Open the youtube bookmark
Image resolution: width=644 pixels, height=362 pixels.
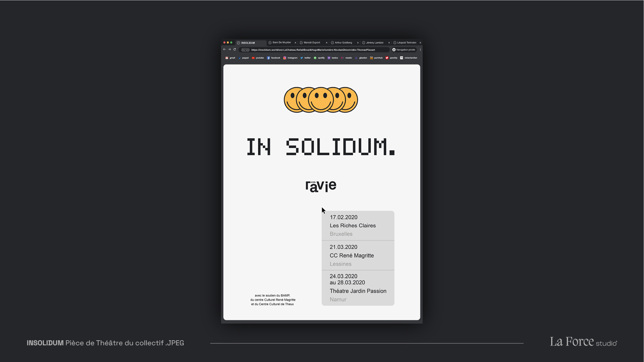point(258,58)
